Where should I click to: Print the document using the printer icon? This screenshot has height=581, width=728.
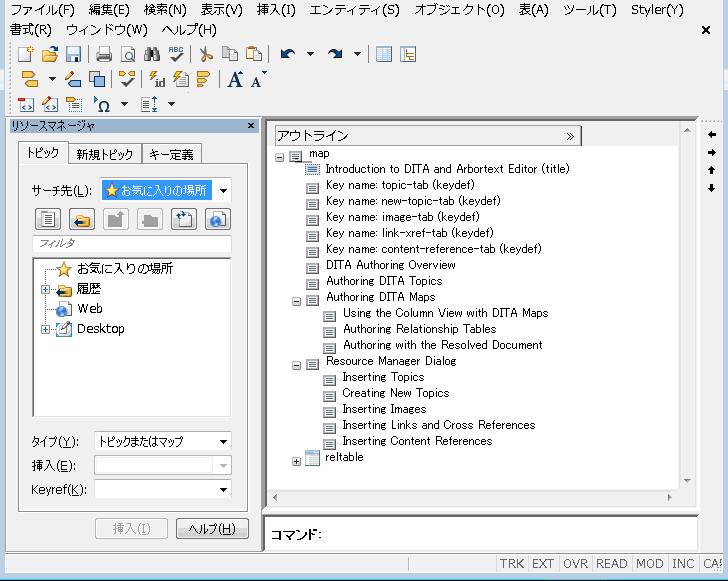tap(104, 54)
